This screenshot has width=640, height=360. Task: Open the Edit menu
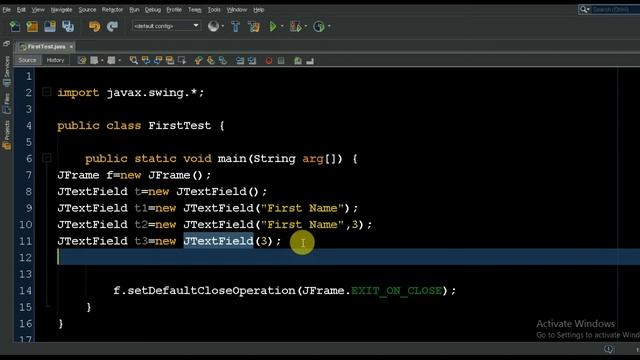(21, 9)
